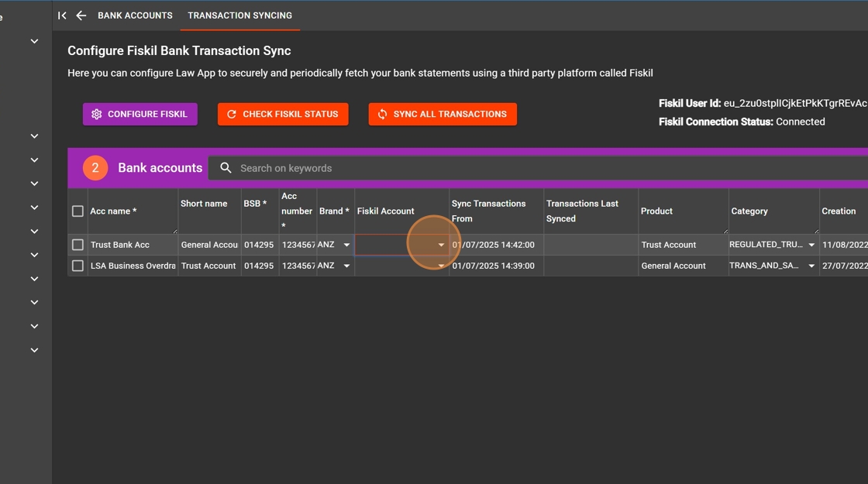Click the orange badge showing 2

pos(95,168)
